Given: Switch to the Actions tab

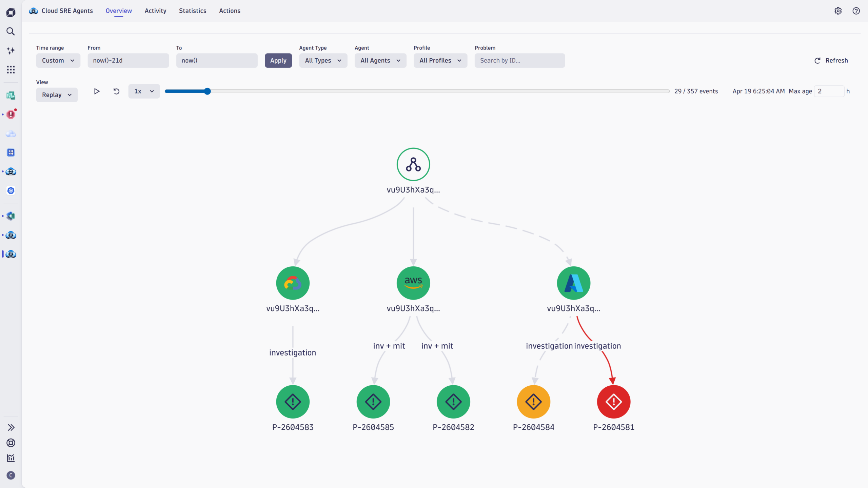Looking at the screenshot, I should 230,11.
